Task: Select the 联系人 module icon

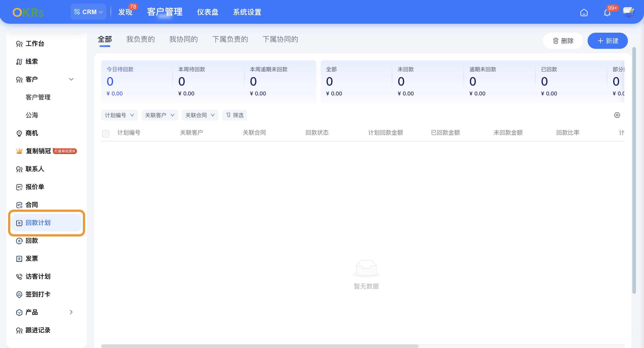Action: pyautogui.click(x=19, y=169)
